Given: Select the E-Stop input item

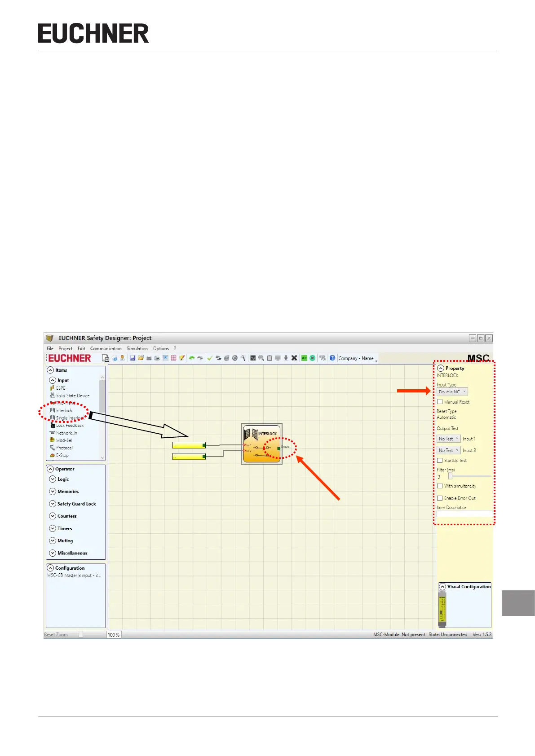Looking at the screenshot, I should [59, 455].
